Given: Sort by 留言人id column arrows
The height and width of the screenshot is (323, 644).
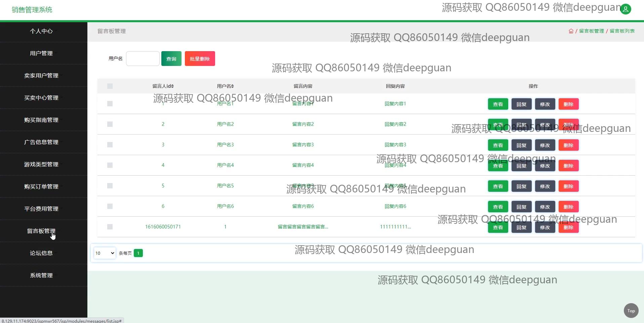Looking at the screenshot, I should pyautogui.click(x=172, y=86).
